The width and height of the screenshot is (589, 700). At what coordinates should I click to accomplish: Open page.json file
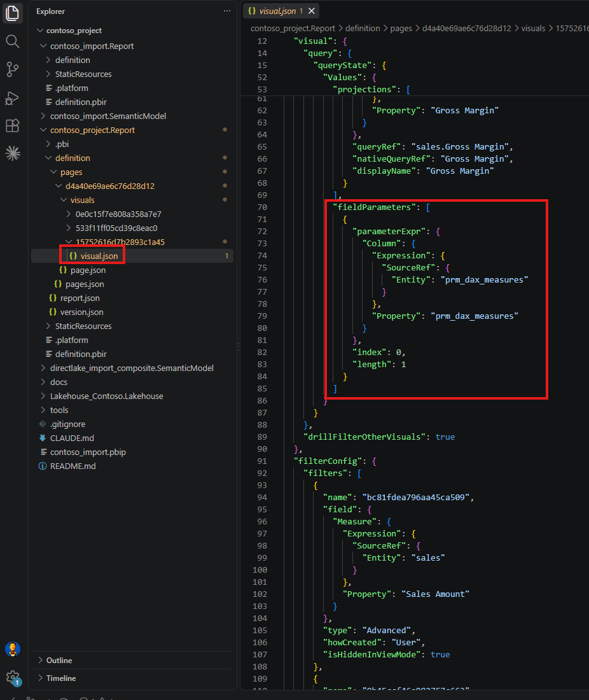pos(88,270)
